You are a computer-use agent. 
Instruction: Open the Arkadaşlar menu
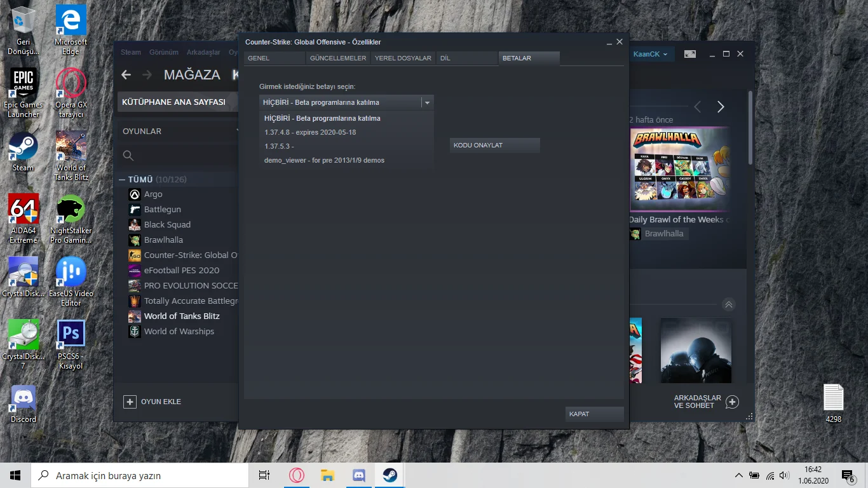(x=203, y=52)
